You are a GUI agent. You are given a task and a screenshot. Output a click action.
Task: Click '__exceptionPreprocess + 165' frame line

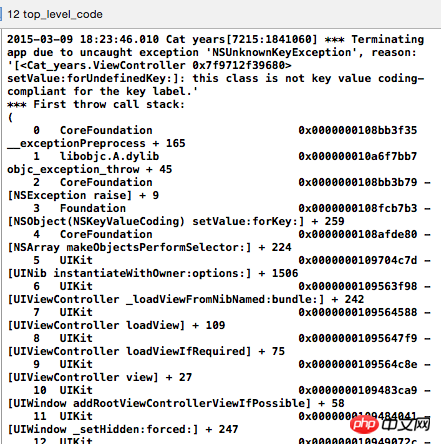pyautogui.click(x=96, y=143)
